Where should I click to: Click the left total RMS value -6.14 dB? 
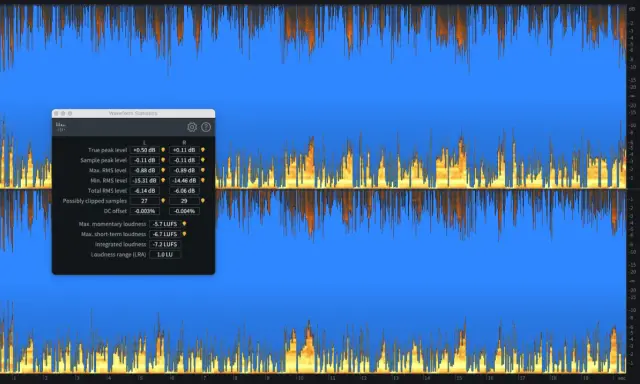pyautogui.click(x=144, y=191)
